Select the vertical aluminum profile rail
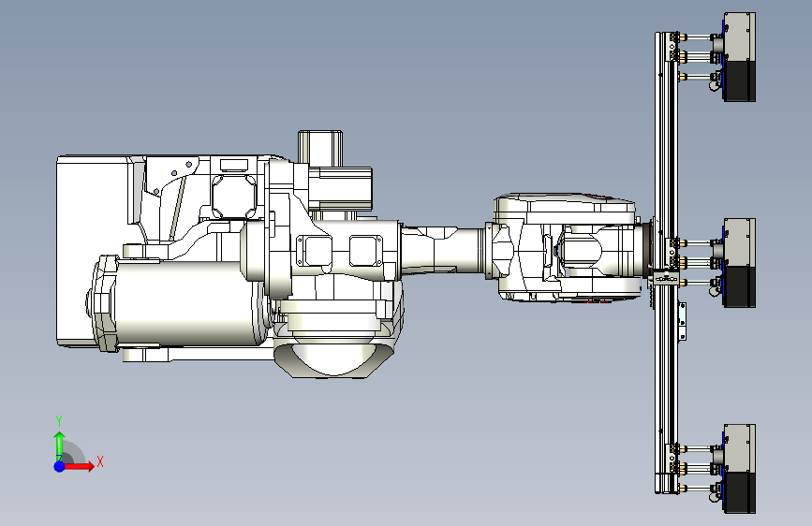This screenshot has height=526, width=812. pos(666,262)
